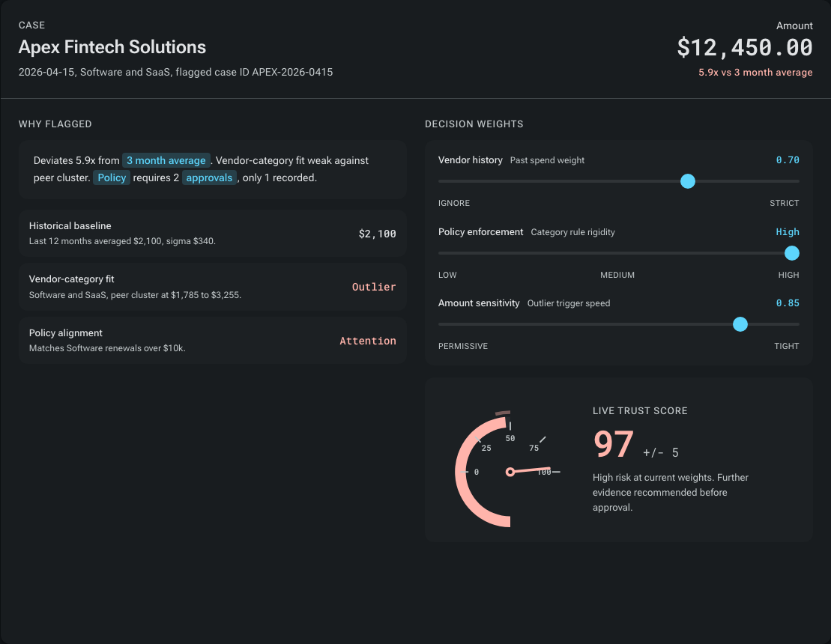Click the gauge '50' tick label
This screenshot has width=831, height=644.
click(510, 439)
